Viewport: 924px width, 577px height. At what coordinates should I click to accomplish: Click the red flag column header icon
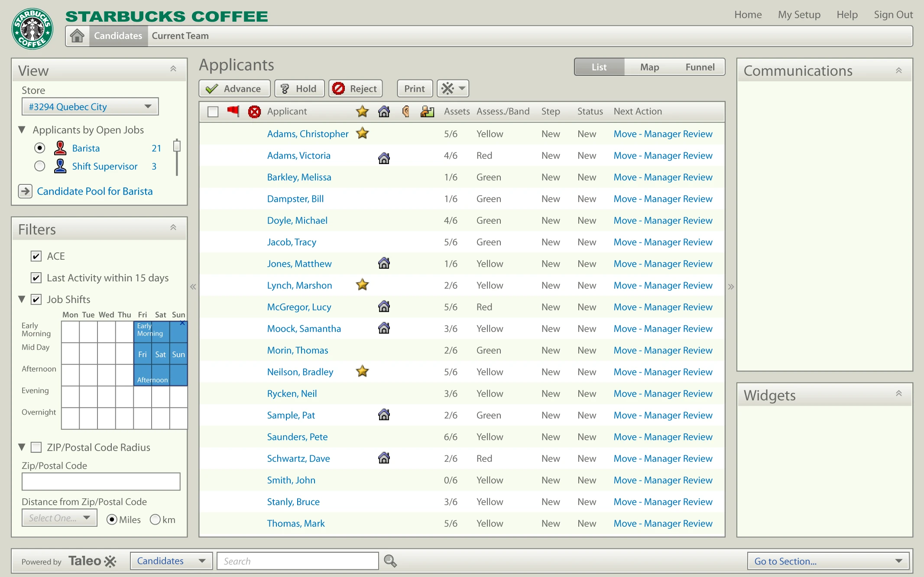point(233,111)
